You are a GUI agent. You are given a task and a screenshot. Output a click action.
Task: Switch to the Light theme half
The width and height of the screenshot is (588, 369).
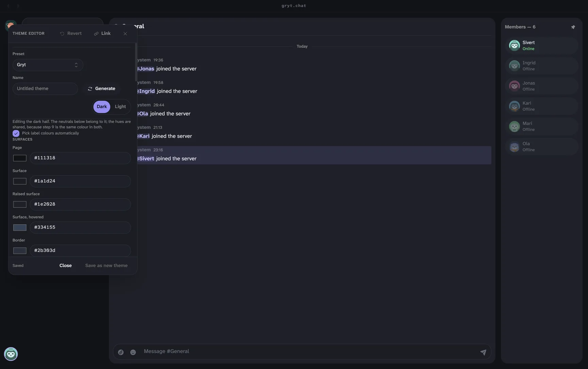coord(120,107)
